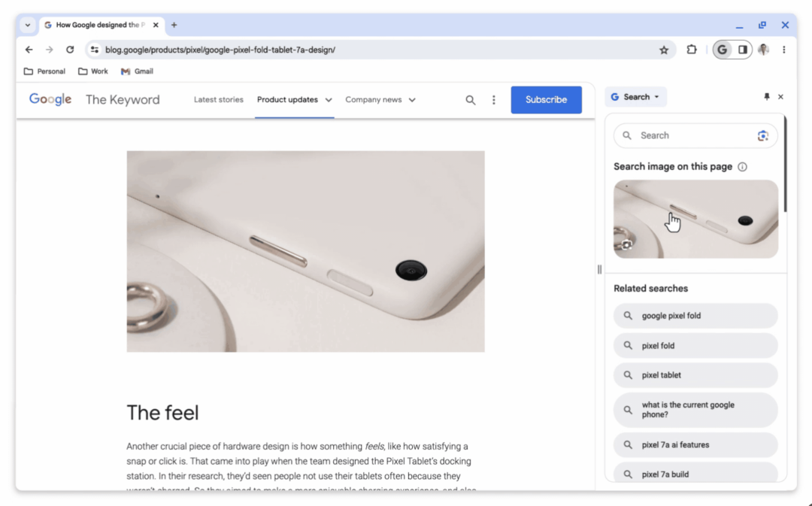This screenshot has height=506, width=812.
Task: Open the tab search dropdown arrow
Action: click(28, 25)
